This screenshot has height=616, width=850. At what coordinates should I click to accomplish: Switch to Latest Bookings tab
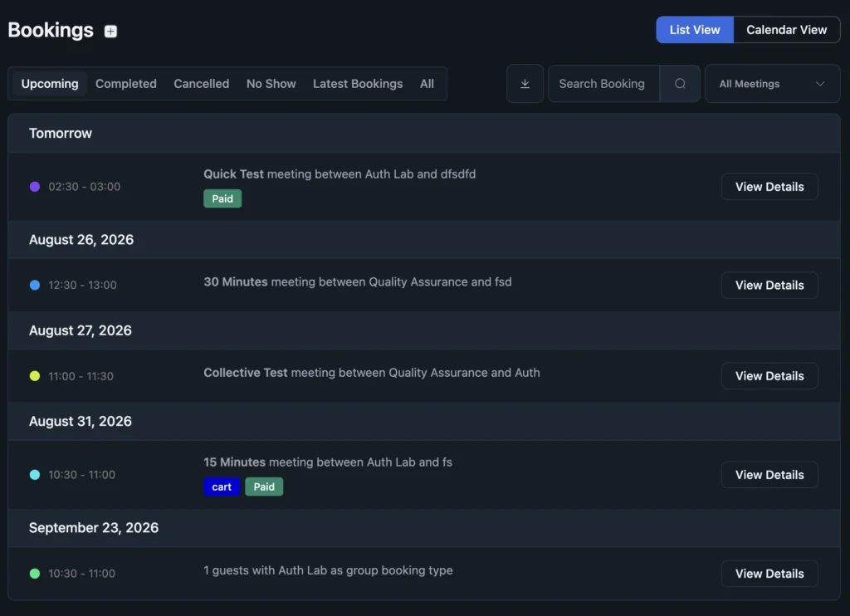point(357,84)
